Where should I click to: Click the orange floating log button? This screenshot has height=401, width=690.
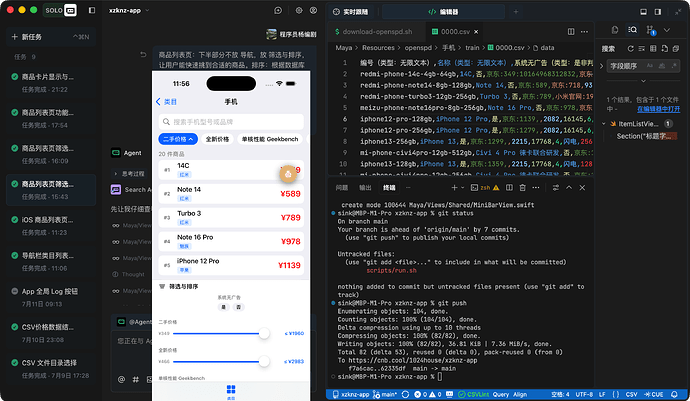point(288,174)
